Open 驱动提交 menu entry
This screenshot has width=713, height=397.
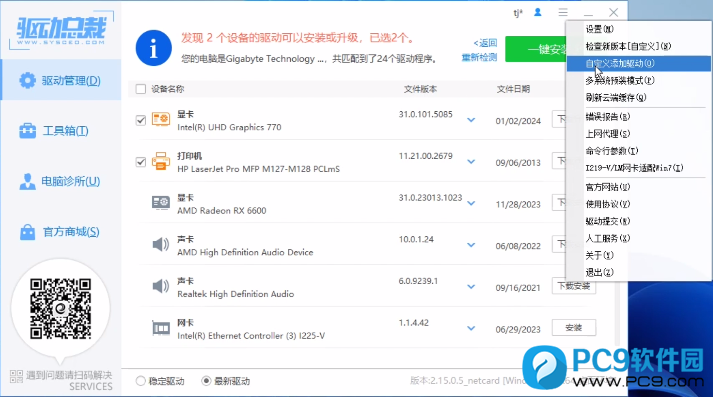click(x=638, y=221)
